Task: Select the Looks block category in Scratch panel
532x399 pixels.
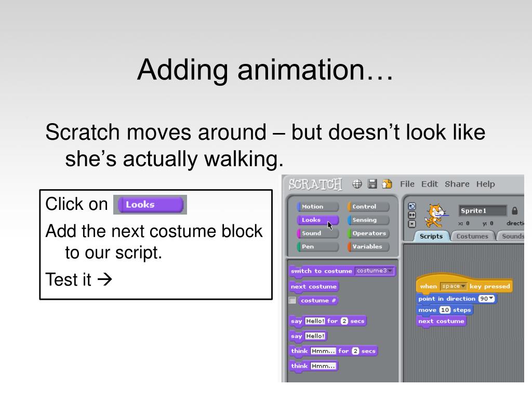Action: pyautogui.click(x=317, y=220)
